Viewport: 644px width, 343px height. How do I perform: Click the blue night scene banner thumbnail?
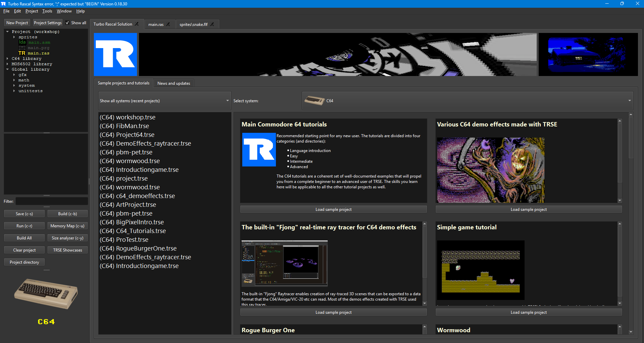[x=588, y=54]
